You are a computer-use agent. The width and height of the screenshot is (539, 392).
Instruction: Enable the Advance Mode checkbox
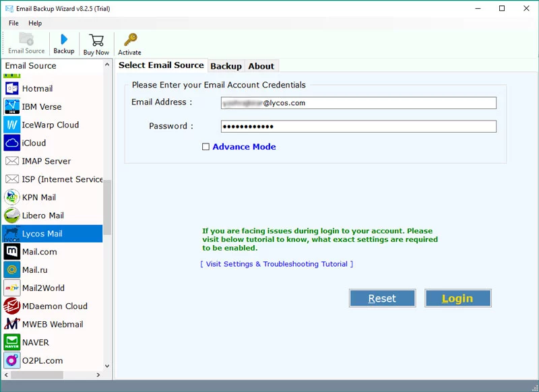pos(206,147)
